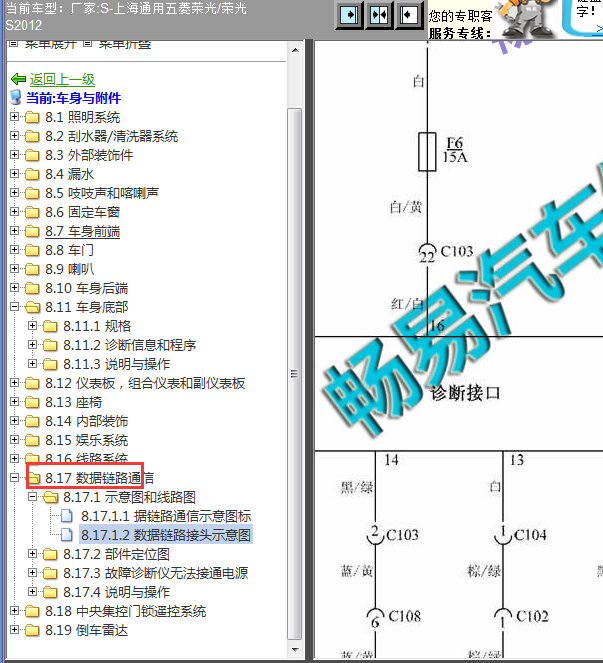The height and width of the screenshot is (663, 603).
Task: Expand 8.18 中央集控门锁遥控系统 node
Action: (x=14, y=611)
